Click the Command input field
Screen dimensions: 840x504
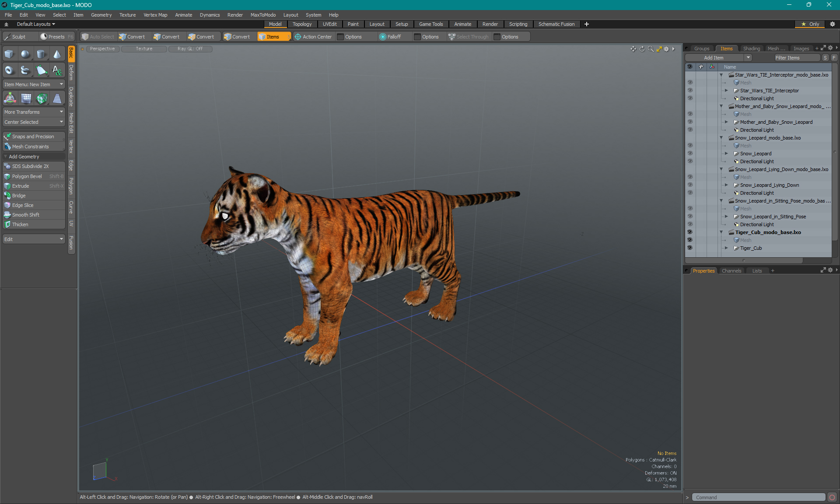point(759,497)
